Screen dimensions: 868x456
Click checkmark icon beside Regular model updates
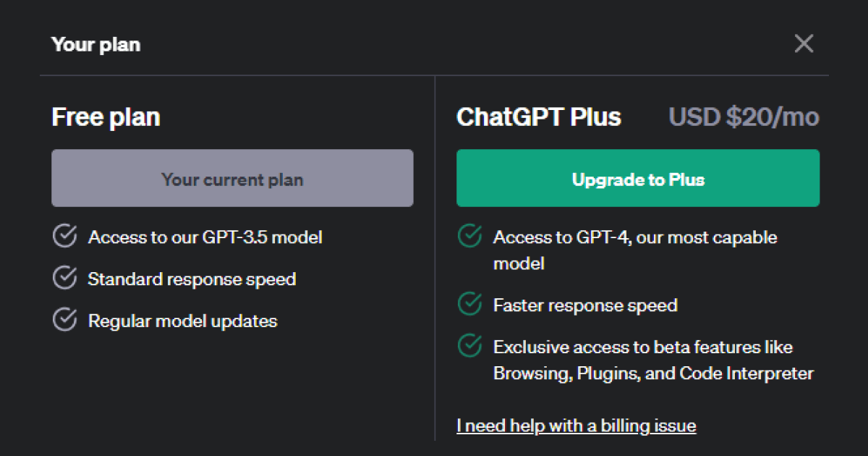[65, 321]
